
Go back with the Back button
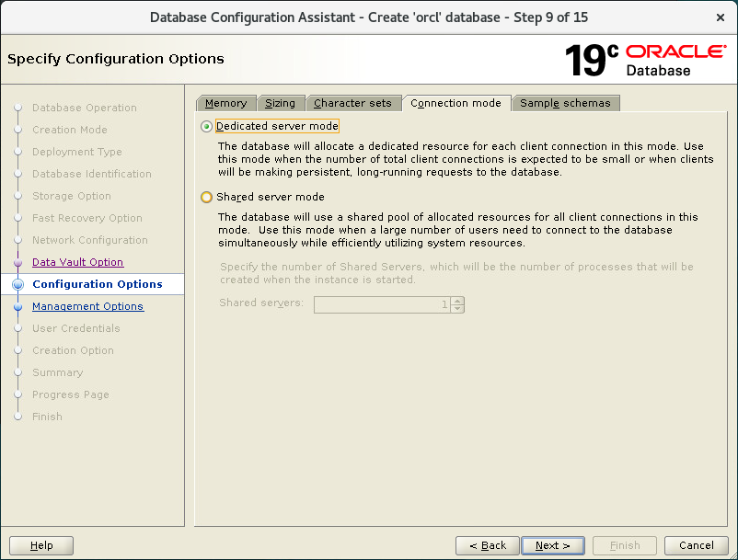(x=487, y=545)
